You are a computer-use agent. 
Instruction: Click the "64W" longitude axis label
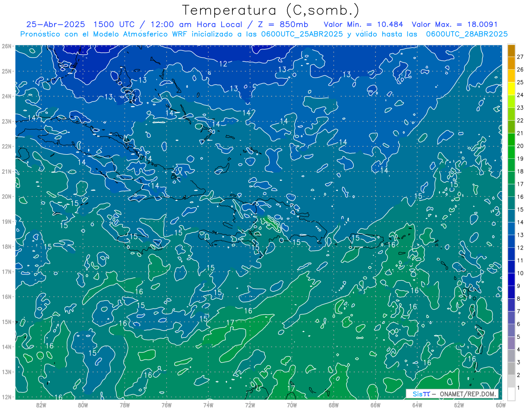click(417, 405)
